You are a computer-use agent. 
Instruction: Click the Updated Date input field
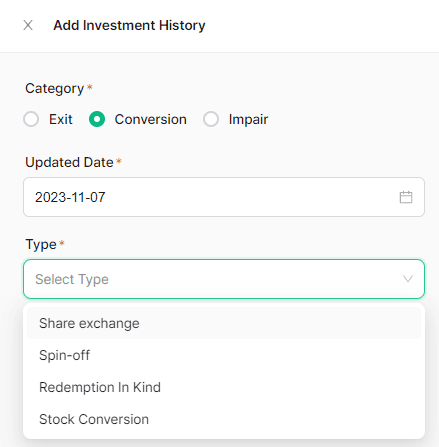coord(224,197)
